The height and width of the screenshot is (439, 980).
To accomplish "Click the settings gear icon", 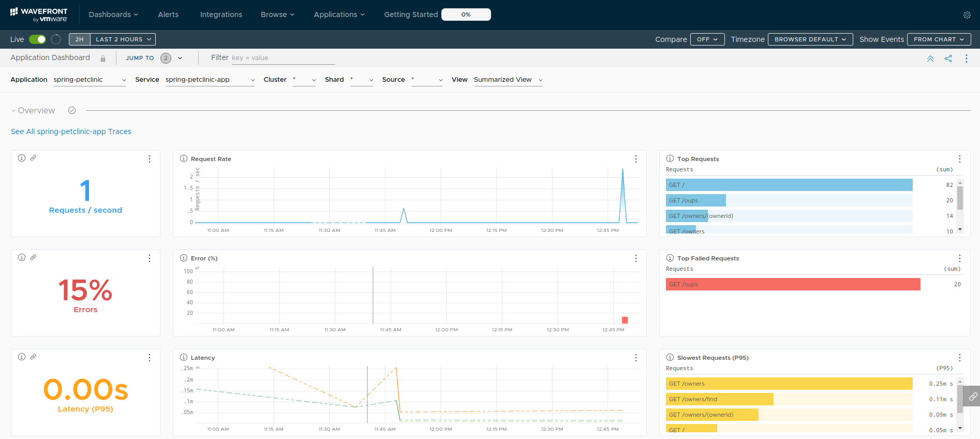I will 967,15.
